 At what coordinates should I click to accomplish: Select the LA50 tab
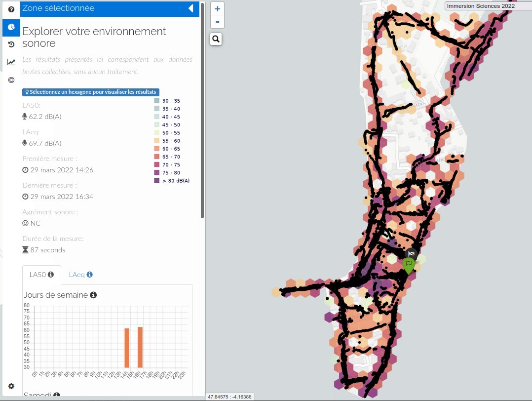42,275
